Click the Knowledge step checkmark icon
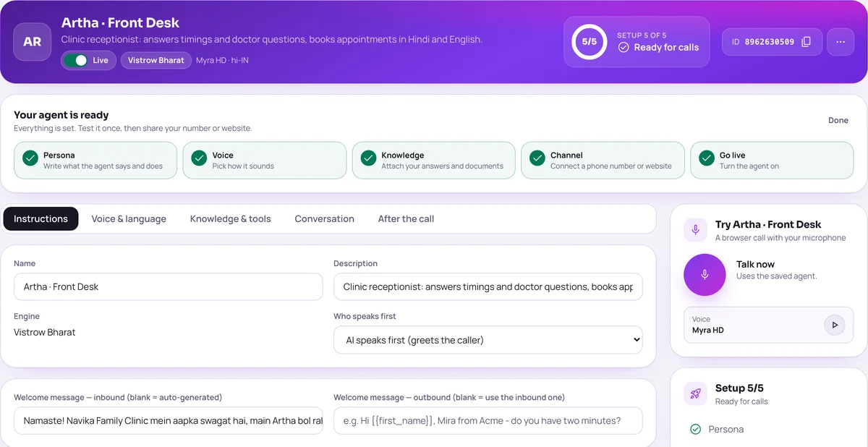This screenshot has width=868, height=447. click(x=369, y=158)
